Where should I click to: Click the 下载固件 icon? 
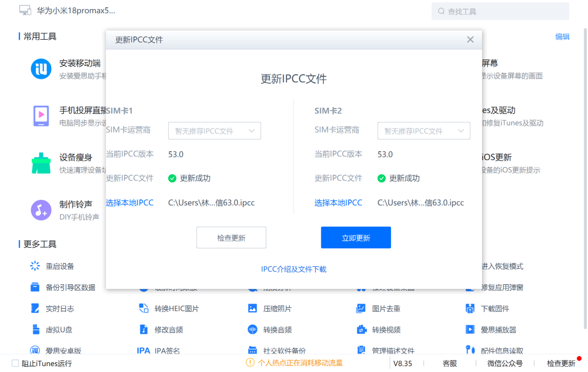pos(470,309)
